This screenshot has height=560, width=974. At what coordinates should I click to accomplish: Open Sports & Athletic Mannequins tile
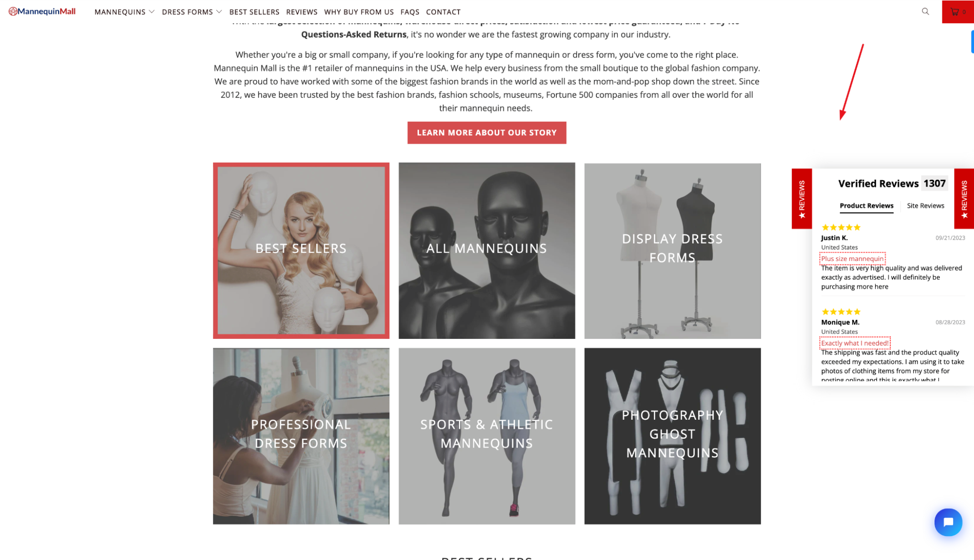click(487, 436)
